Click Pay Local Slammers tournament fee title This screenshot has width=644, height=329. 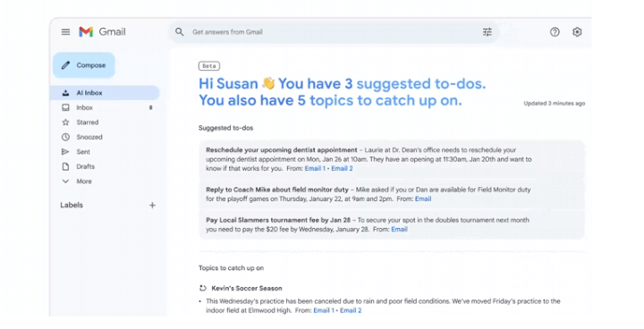(x=278, y=220)
